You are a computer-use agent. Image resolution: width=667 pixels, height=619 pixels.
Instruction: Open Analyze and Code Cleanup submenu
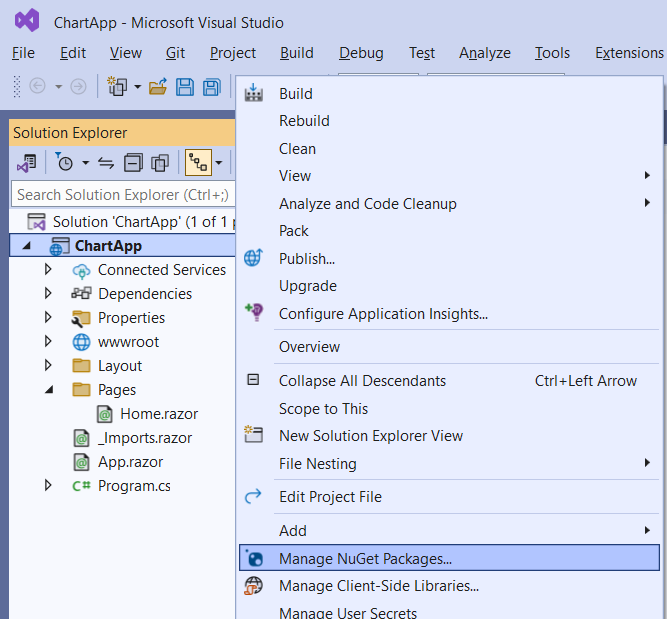[449, 204]
